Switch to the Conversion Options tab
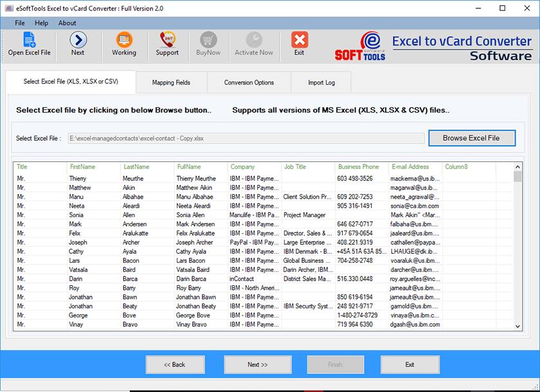 click(x=249, y=83)
